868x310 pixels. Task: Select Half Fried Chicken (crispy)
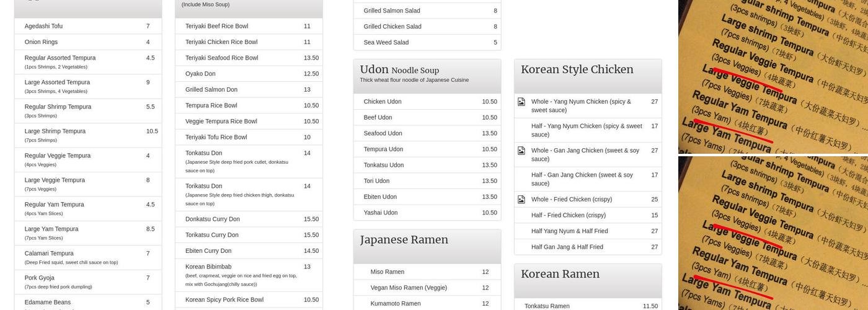[588, 215]
